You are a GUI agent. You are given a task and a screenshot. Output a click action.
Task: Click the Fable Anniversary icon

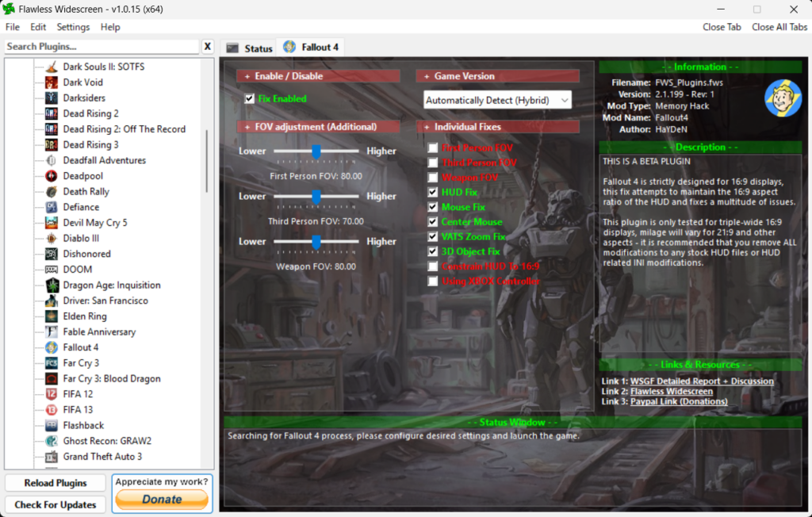pyautogui.click(x=52, y=331)
